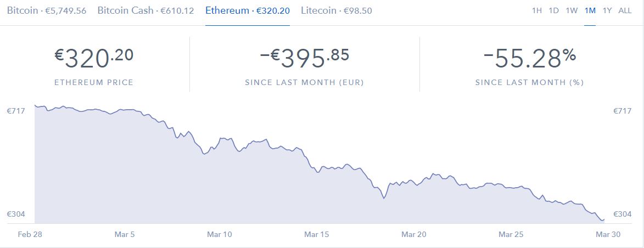This screenshot has height=248, width=644.
Task: Select the Ethereum tab
Action: pos(248,10)
